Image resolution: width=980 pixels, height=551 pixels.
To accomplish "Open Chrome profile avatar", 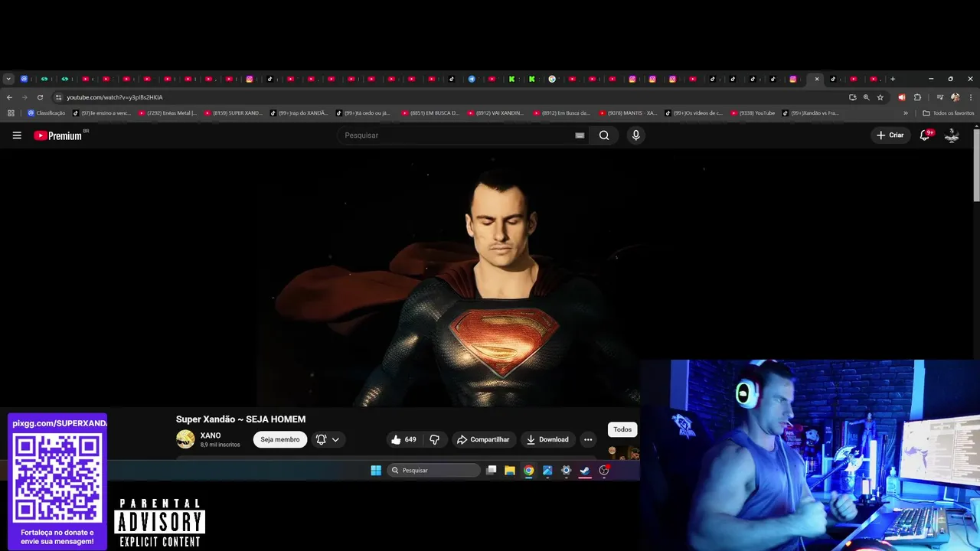I will coord(955,97).
